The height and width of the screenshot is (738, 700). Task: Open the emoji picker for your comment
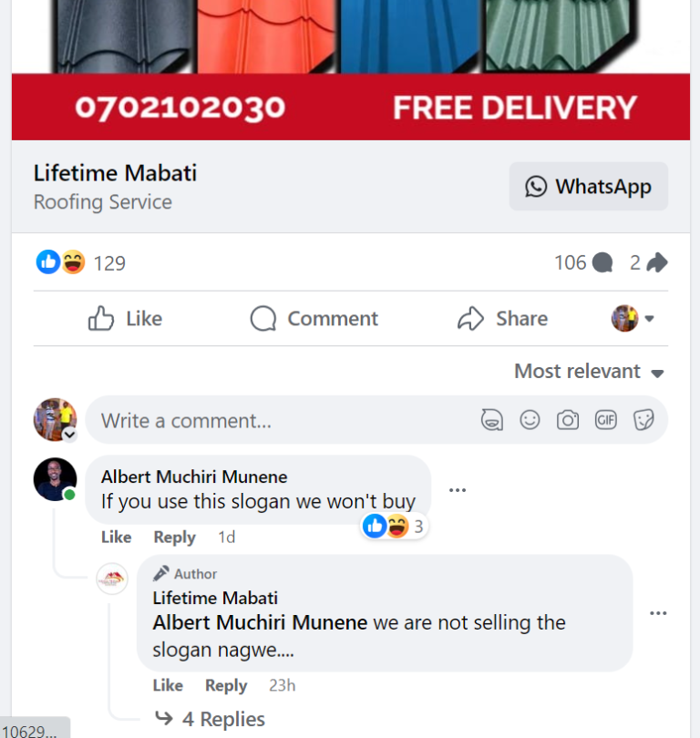530,420
